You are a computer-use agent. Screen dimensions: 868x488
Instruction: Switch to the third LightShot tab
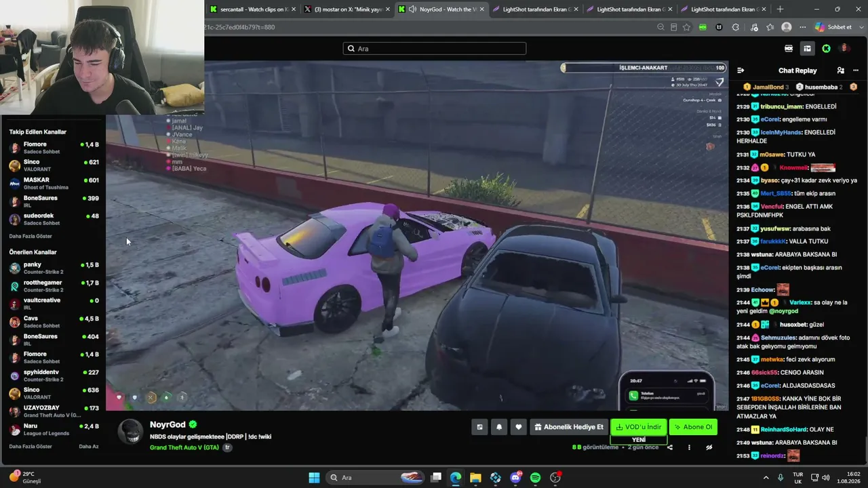[723, 9]
